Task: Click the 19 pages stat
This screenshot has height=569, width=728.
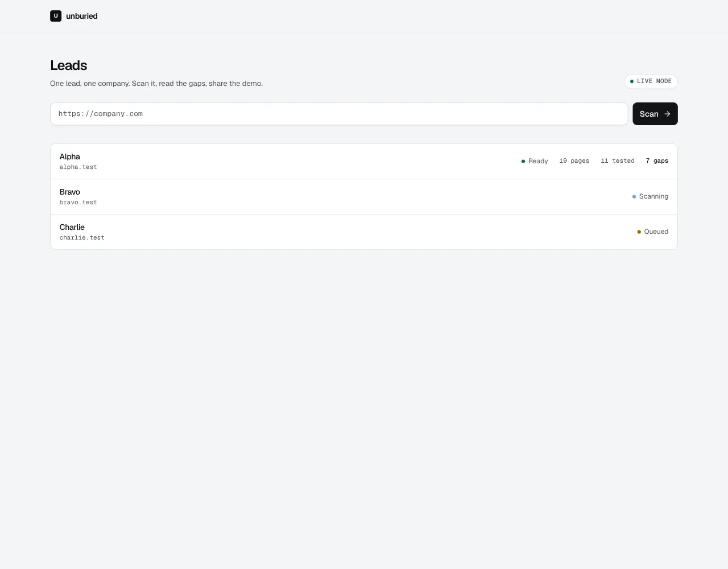Action: tap(574, 161)
